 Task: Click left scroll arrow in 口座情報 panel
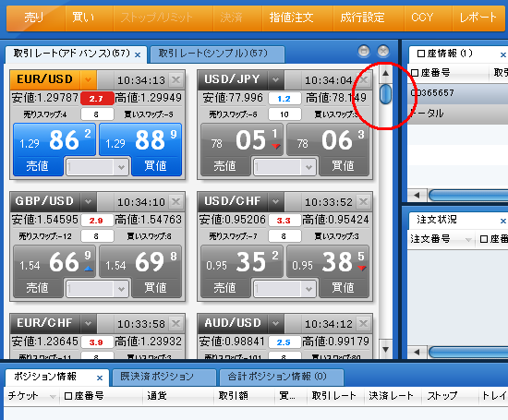pos(417,196)
